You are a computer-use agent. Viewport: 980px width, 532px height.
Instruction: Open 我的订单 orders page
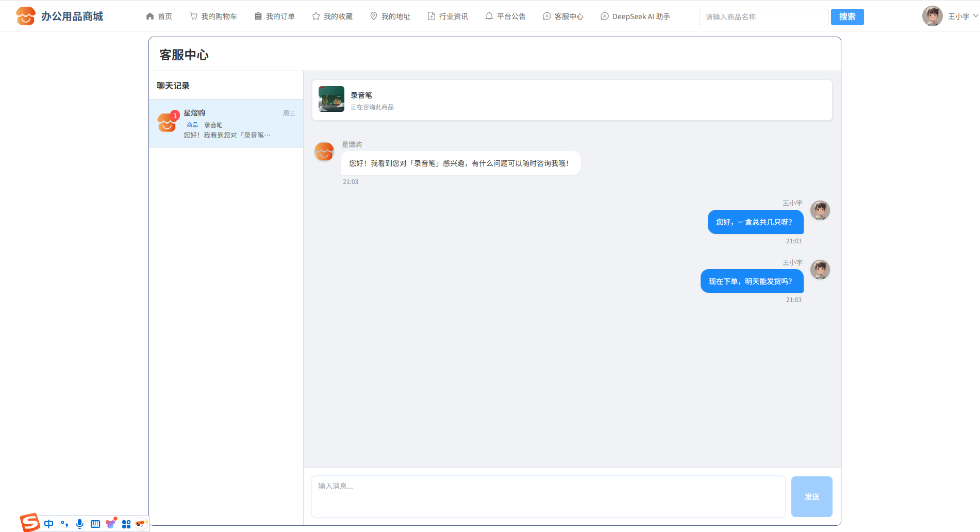(274, 16)
